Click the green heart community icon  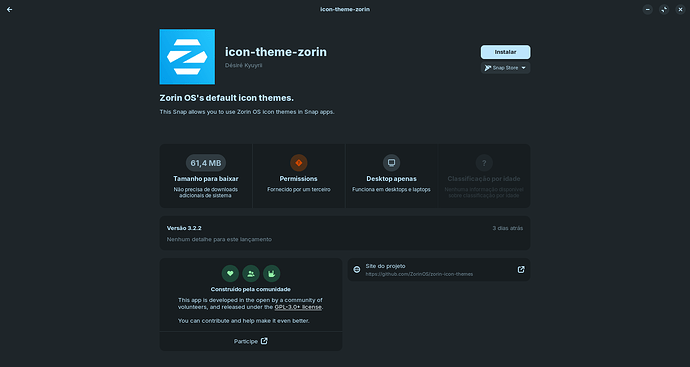click(x=230, y=274)
